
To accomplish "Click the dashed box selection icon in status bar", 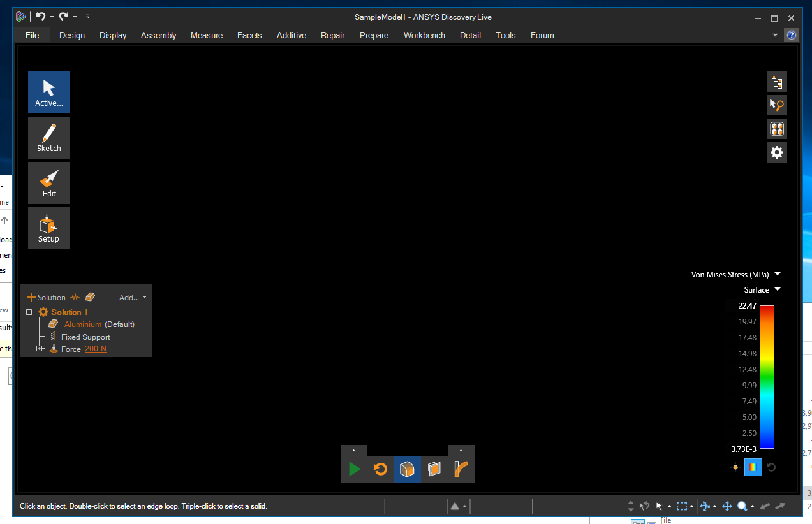I will point(682,506).
